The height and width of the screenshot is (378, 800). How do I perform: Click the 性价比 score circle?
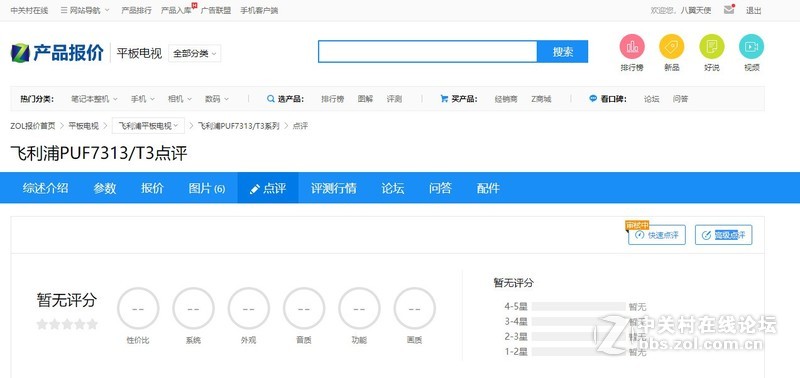click(x=138, y=308)
